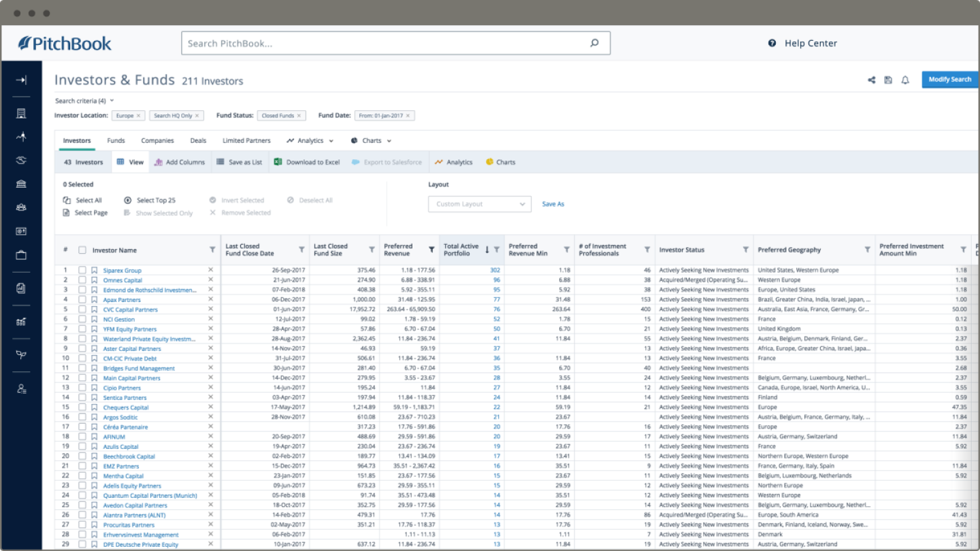Click the share icon near Modify Search
Image resolution: width=980 pixels, height=551 pixels.
click(871, 80)
